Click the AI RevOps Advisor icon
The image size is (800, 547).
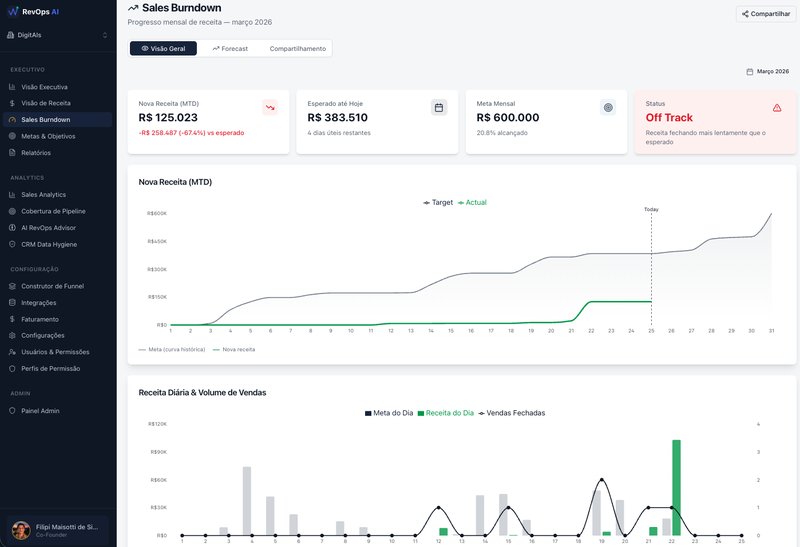click(12, 228)
